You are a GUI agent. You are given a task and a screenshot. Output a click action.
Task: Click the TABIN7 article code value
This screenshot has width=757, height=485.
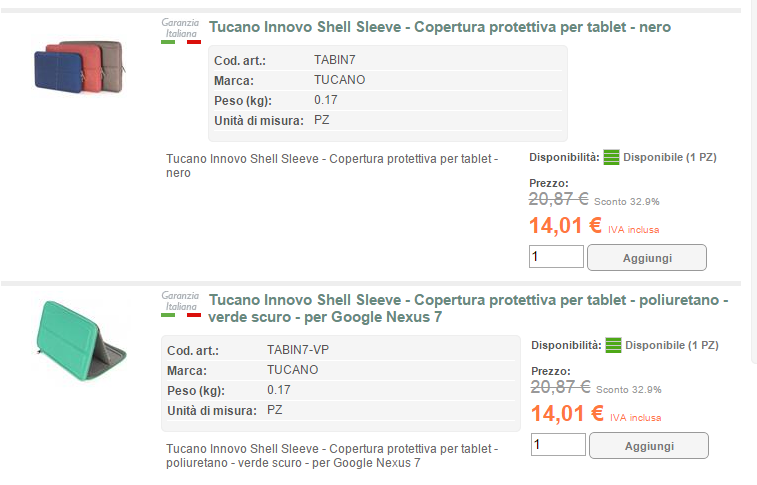click(334, 60)
